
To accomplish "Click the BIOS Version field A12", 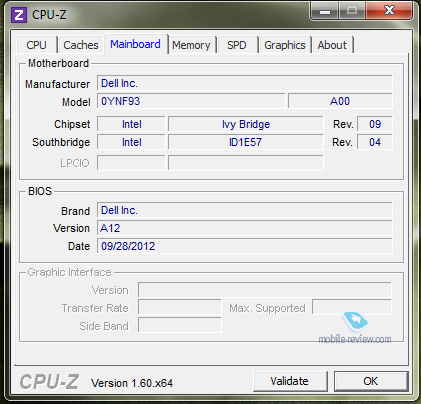I will (245, 228).
